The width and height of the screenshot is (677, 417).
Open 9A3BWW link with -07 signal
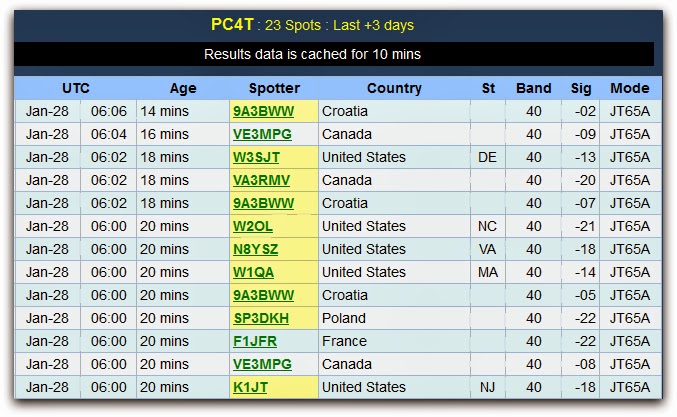(x=263, y=203)
